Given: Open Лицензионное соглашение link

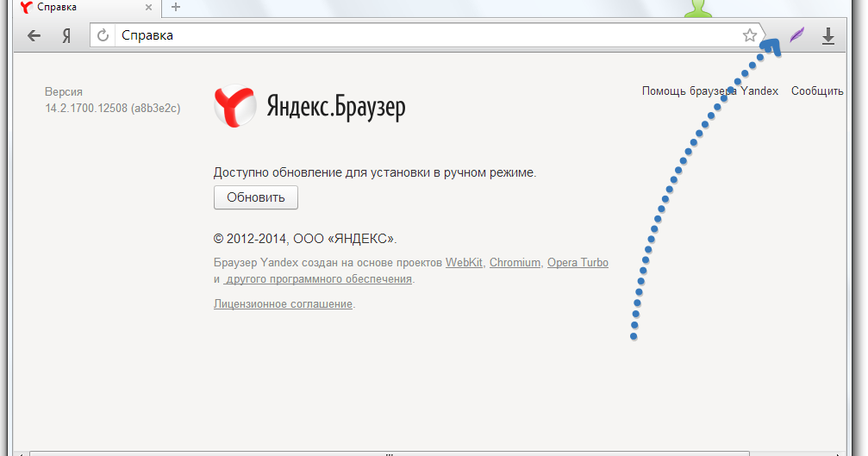Looking at the screenshot, I should coord(283,303).
